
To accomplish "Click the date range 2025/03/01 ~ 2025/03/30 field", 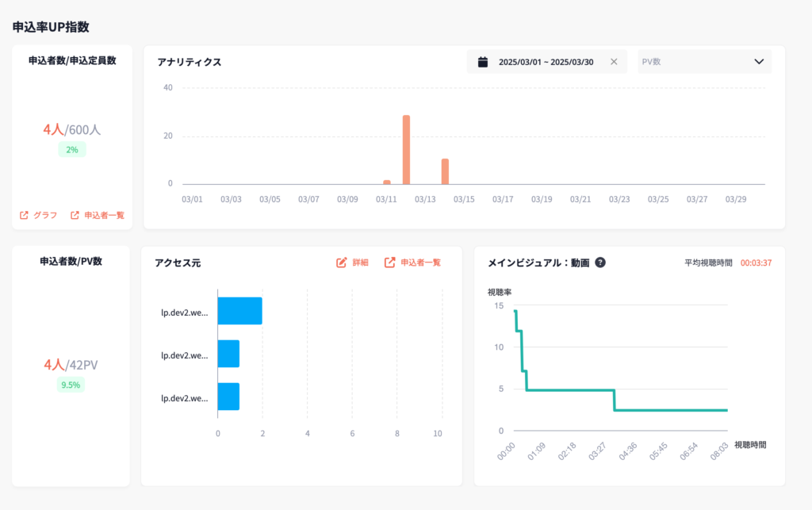I will 546,62.
